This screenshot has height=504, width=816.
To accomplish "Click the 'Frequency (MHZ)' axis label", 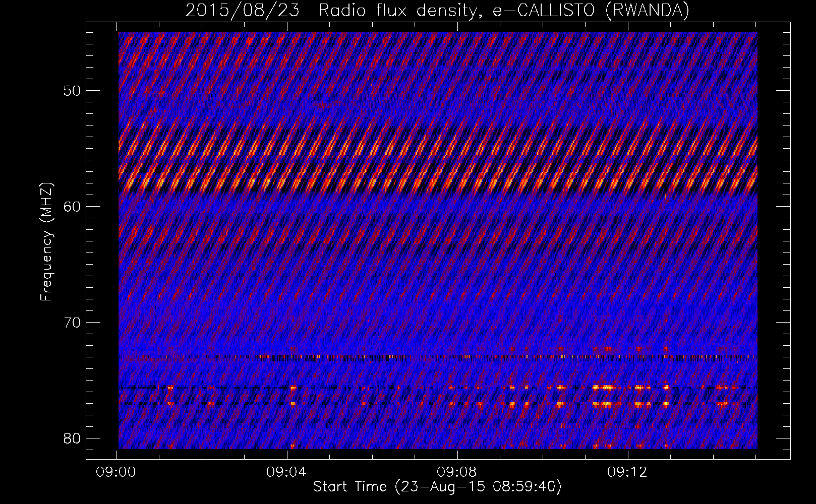I will pos(46,242).
